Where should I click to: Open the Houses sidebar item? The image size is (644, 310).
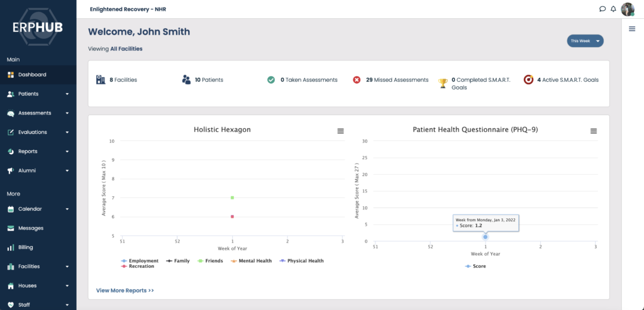point(38,285)
